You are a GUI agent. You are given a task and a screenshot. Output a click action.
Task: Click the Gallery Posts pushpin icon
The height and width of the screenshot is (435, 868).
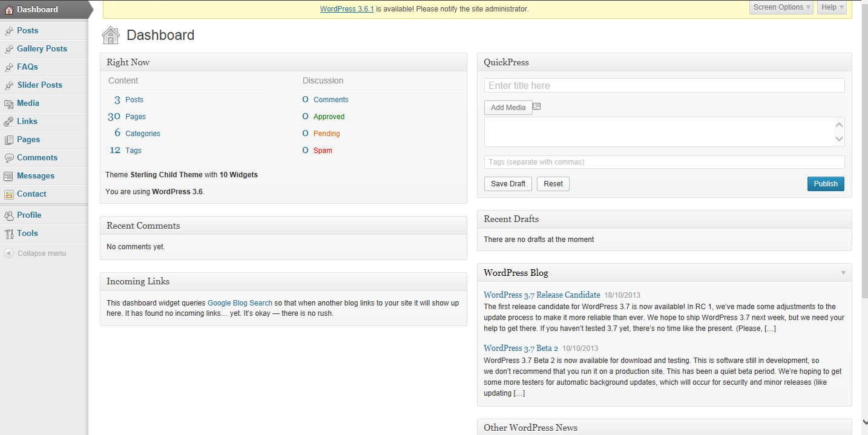(x=8, y=49)
